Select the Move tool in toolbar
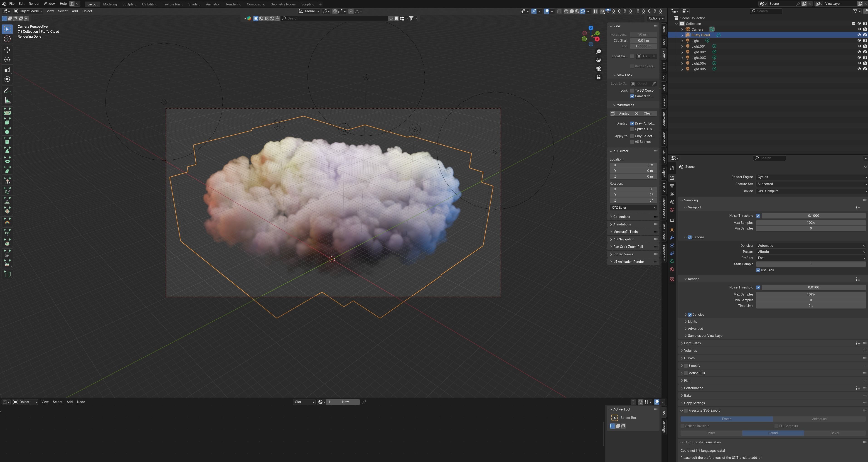 (x=7, y=50)
